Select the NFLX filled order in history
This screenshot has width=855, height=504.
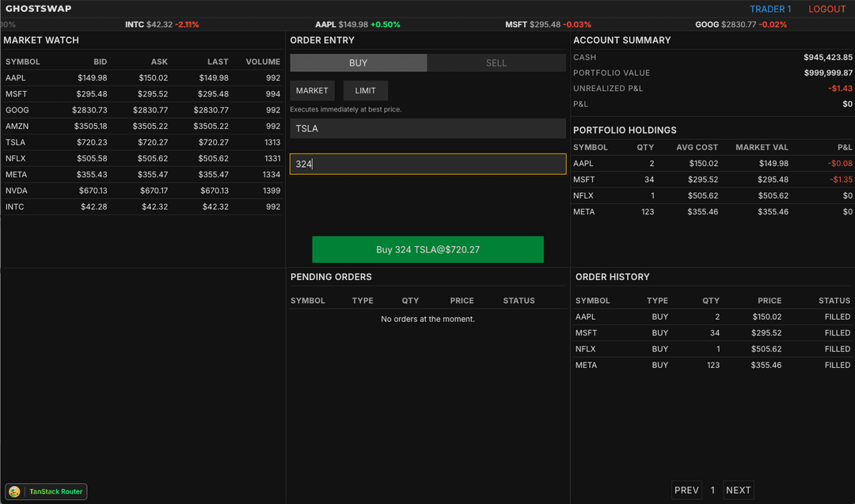(711, 348)
